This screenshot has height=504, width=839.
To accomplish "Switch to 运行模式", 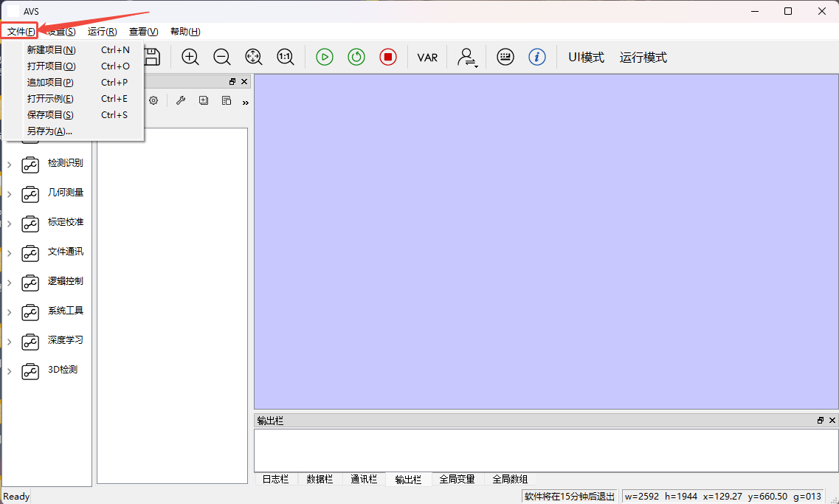I will 643,58.
